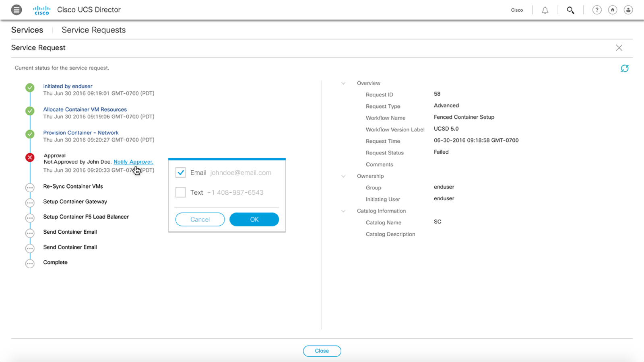
Task: Click the Cisco user label in header
Action: coord(517,10)
